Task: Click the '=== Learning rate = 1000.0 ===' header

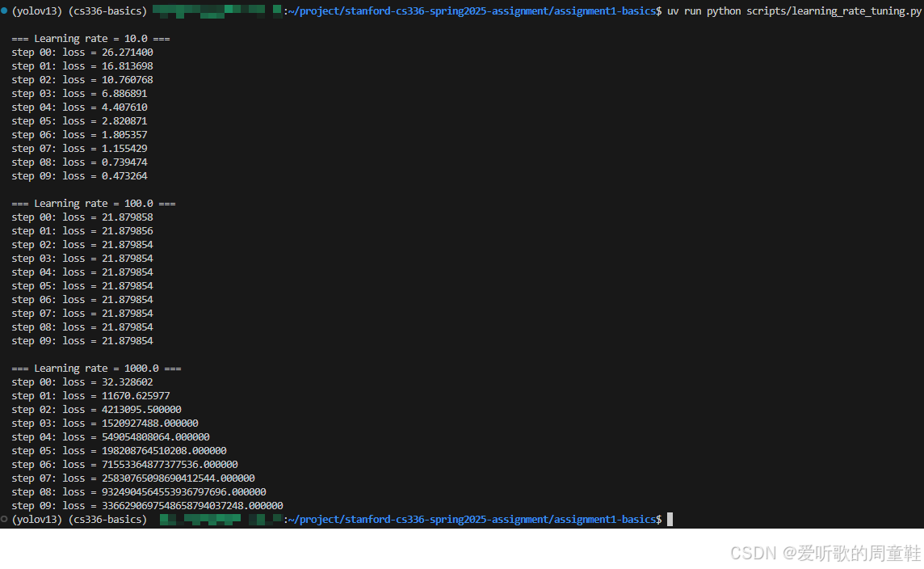Action: click(x=97, y=369)
